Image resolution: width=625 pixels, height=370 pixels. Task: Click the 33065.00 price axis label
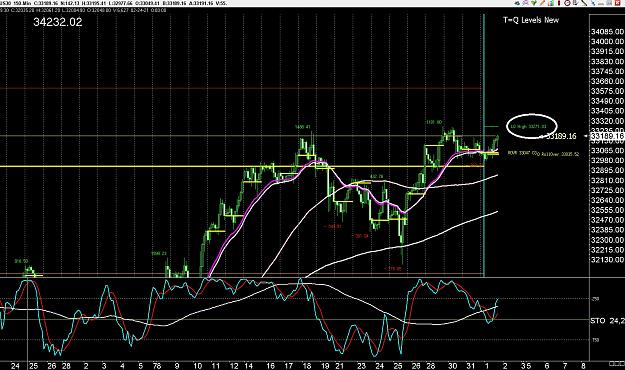[607, 150]
